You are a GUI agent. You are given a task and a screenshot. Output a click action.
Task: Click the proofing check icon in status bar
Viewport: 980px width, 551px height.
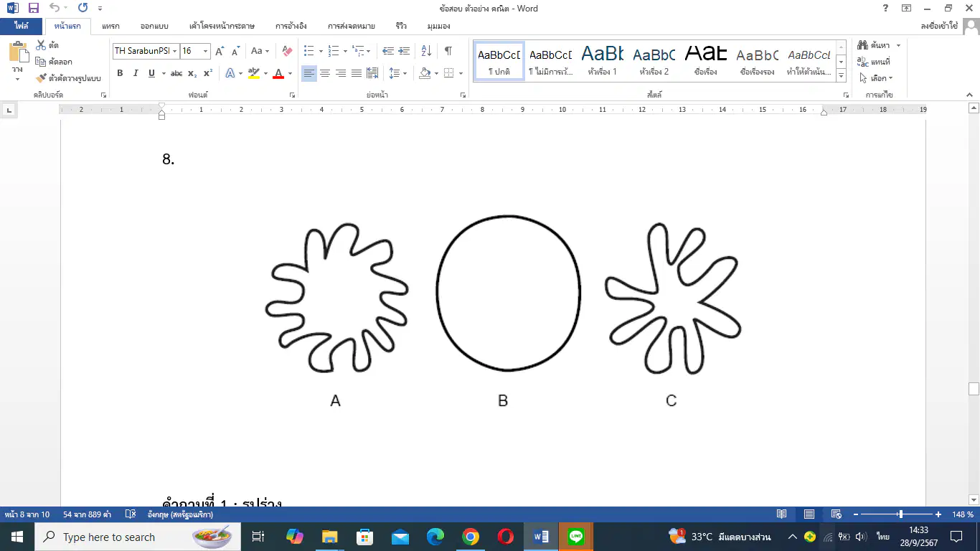(x=131, y=514)
